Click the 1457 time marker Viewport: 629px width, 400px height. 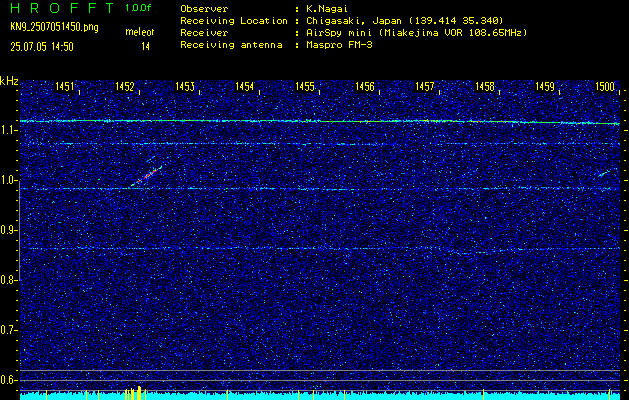click(x=425, y=86)
